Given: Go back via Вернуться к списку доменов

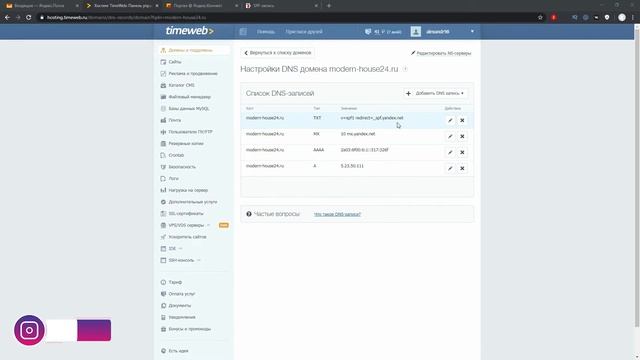Looking at the screenshot, I should click(x=278, y=53).
